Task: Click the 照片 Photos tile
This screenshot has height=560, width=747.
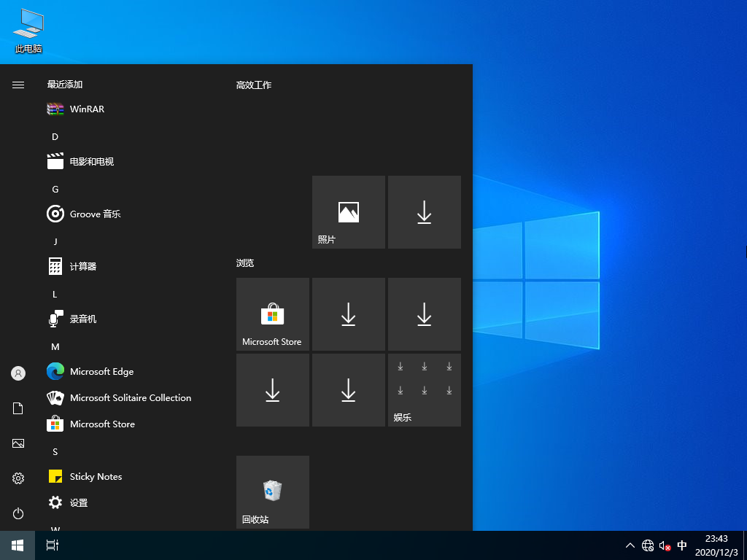Action: pos(349,212)
